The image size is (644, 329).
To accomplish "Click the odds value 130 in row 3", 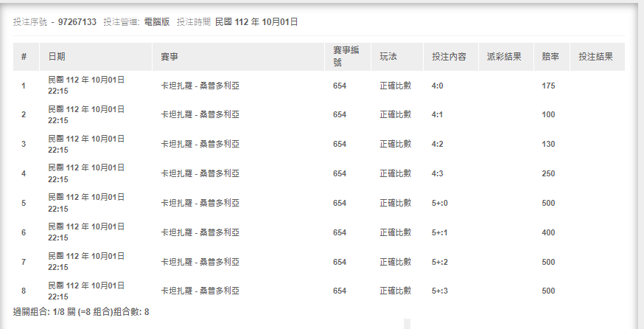I will click(548, 145).
